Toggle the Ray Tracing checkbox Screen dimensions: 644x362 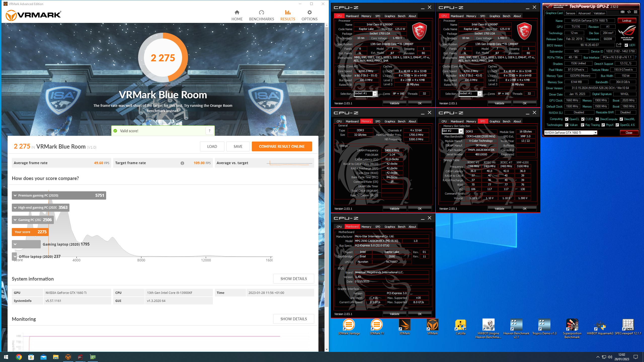pyautogui.click(x=582, y=125)
